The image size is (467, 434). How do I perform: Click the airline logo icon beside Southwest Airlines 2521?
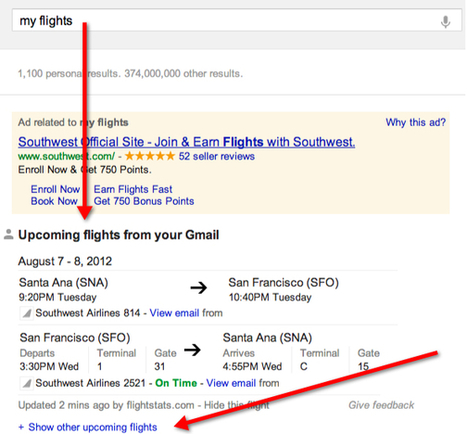point(26,383)
